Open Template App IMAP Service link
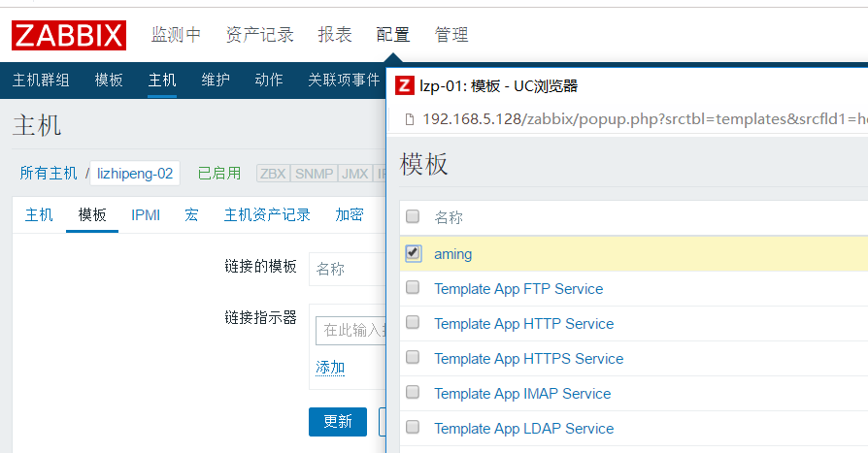The image size is (868, 453). coord(522,393)
